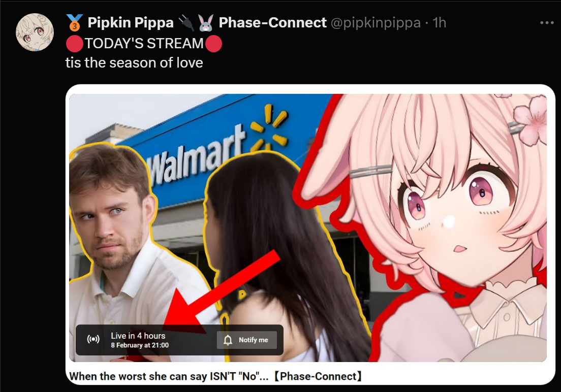Open the stream video thumbnail
The width and height of the screenshot is (561, 392).
pos(308,227)
